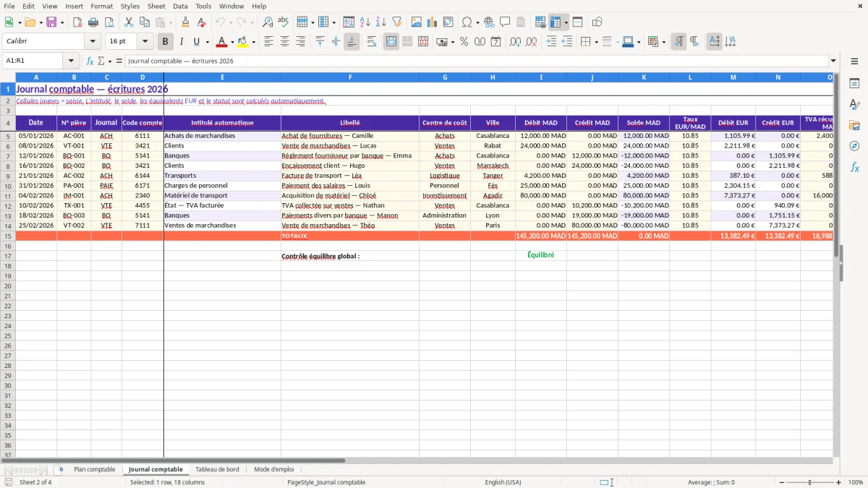Toggle Underline formatting

pyautogui.click(x=196, y=42)
